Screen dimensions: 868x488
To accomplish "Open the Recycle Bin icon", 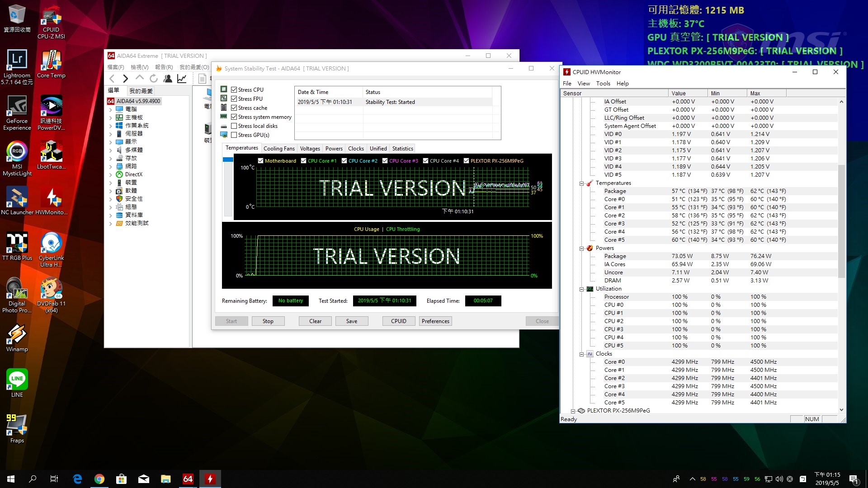I will [17, 18].
